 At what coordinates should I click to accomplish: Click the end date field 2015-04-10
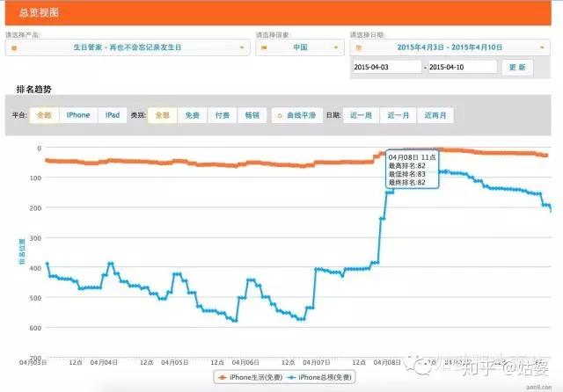tap(463, 67)
